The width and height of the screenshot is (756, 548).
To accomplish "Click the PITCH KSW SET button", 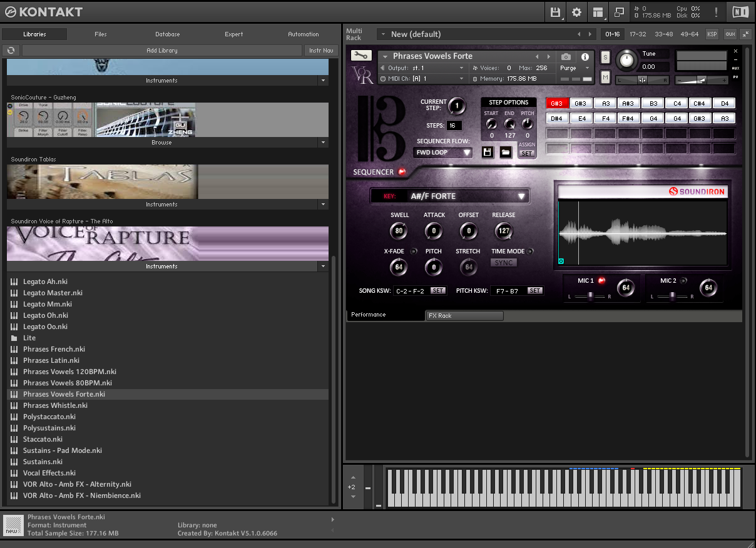I will (x=534, y=290).
